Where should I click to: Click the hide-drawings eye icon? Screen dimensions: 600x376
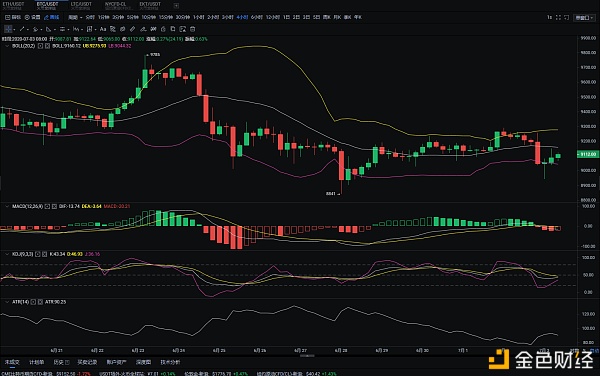122,29
